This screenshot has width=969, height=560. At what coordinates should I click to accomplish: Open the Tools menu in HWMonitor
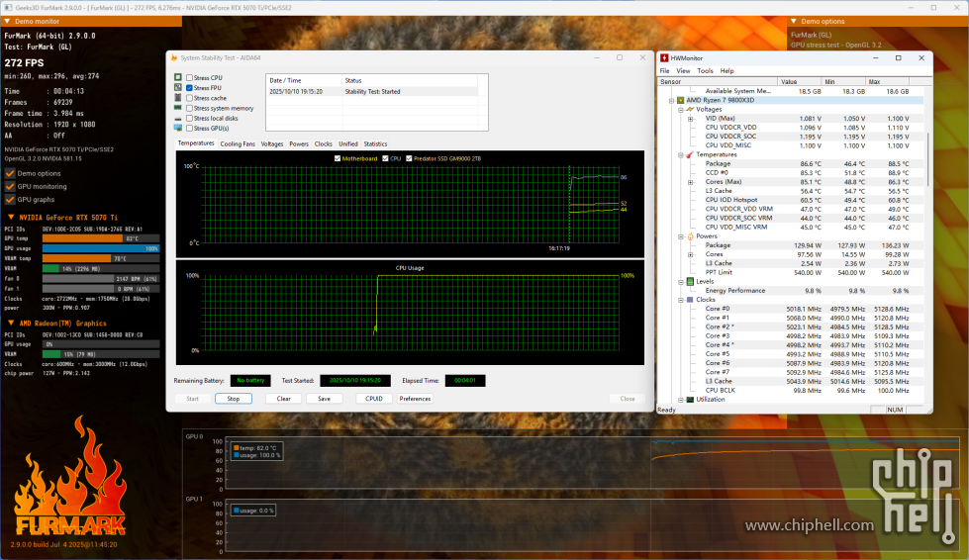click(x=705, y=71)
